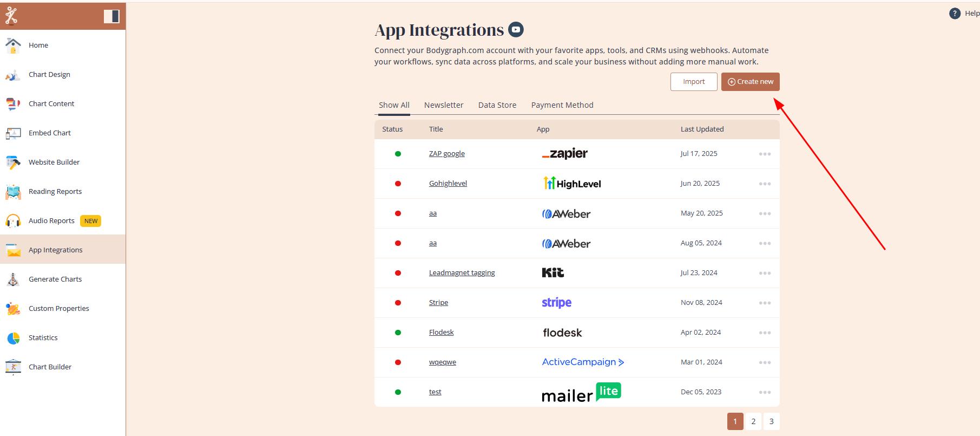980x436 pixels.
Task: Go to page 2 of integrations
Action: [x=753, y=421]
